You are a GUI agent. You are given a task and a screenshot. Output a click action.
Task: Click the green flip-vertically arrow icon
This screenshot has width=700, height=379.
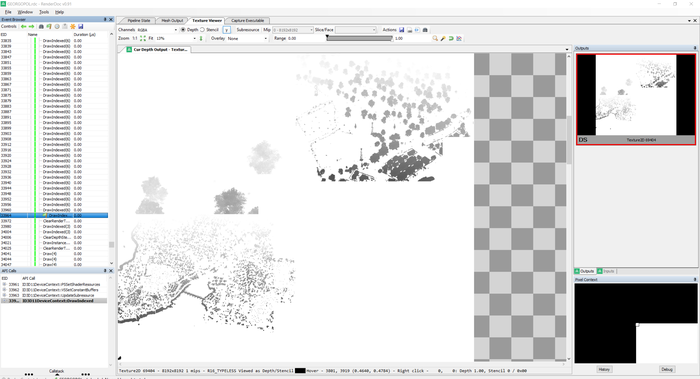tap(201, 38)
